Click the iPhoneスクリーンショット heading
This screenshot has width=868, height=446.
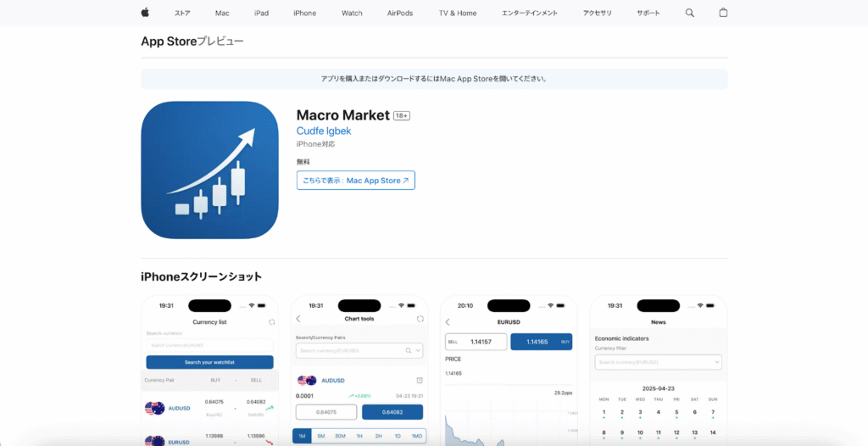tap(202, 277)
